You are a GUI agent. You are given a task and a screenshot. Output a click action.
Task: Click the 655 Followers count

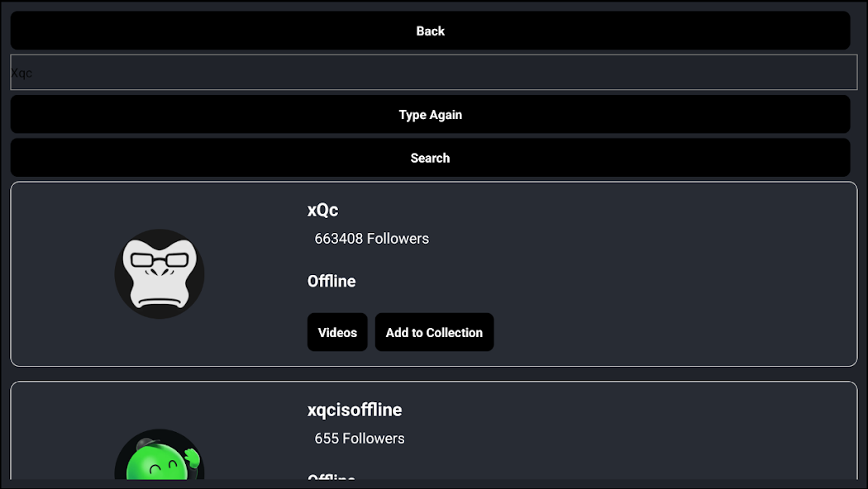(360, 438)
